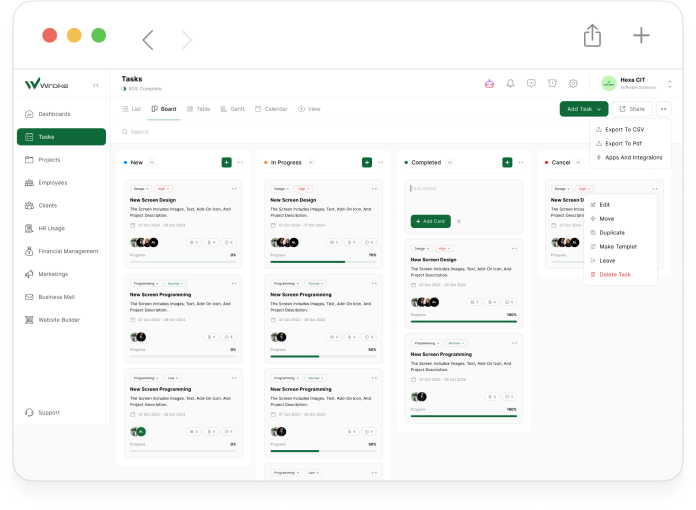Open Design tag dropdown on first In Progress card
Viewport: 696px width, 510px height.
281,189
